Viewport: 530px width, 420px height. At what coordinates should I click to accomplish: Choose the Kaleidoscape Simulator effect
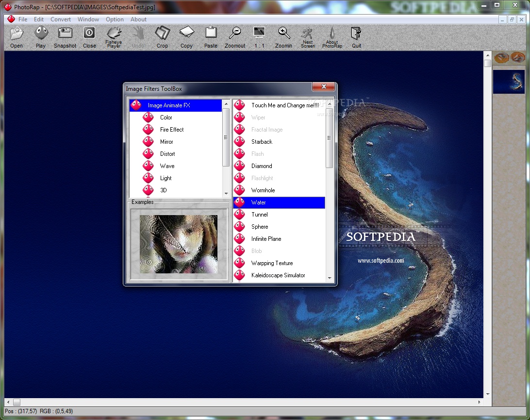coord(279,276)
